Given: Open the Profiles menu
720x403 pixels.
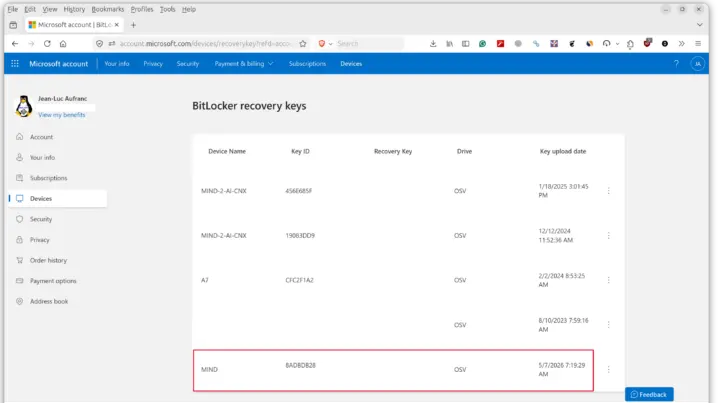Looking at the screenshot, I should pos(142,9).
